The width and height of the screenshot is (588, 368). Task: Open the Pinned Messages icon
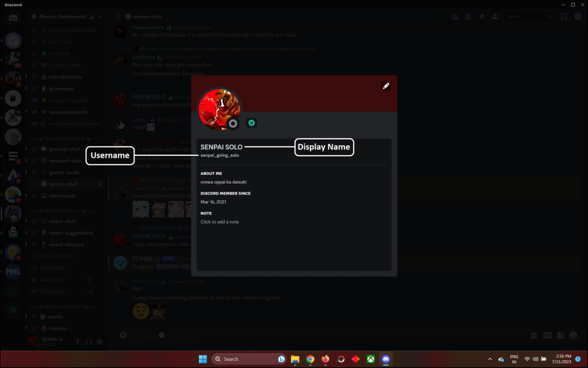click(x=482, y=16)
